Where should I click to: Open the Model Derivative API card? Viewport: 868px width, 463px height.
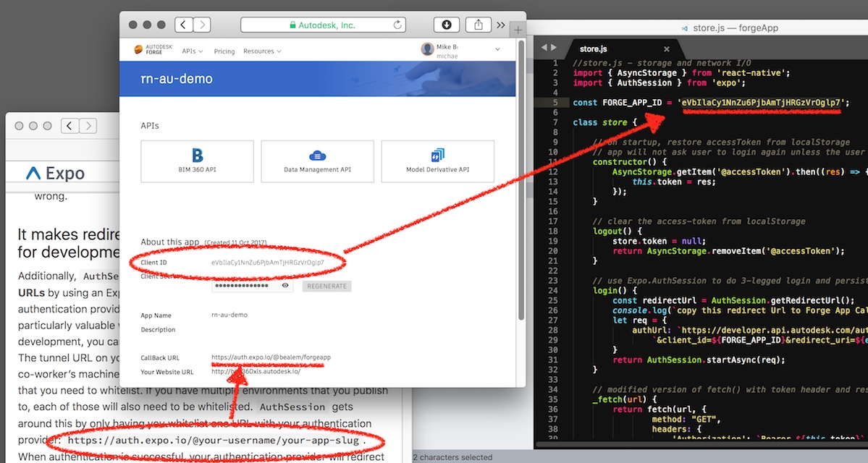click(437, 161)
